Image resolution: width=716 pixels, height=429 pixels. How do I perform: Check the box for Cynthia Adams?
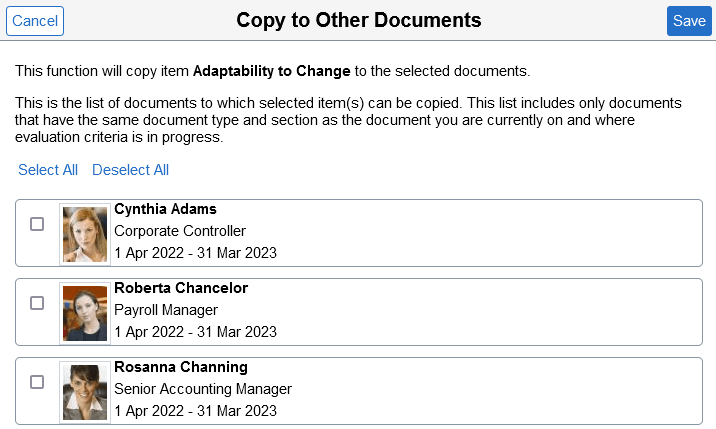point(37,224)
